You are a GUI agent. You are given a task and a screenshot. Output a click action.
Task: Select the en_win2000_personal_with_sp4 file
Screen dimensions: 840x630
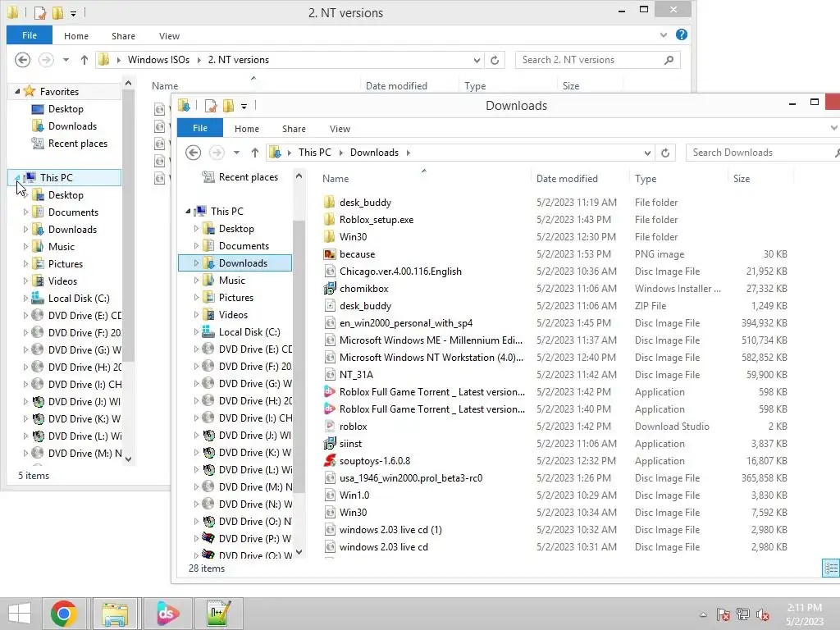coord(405,323)
